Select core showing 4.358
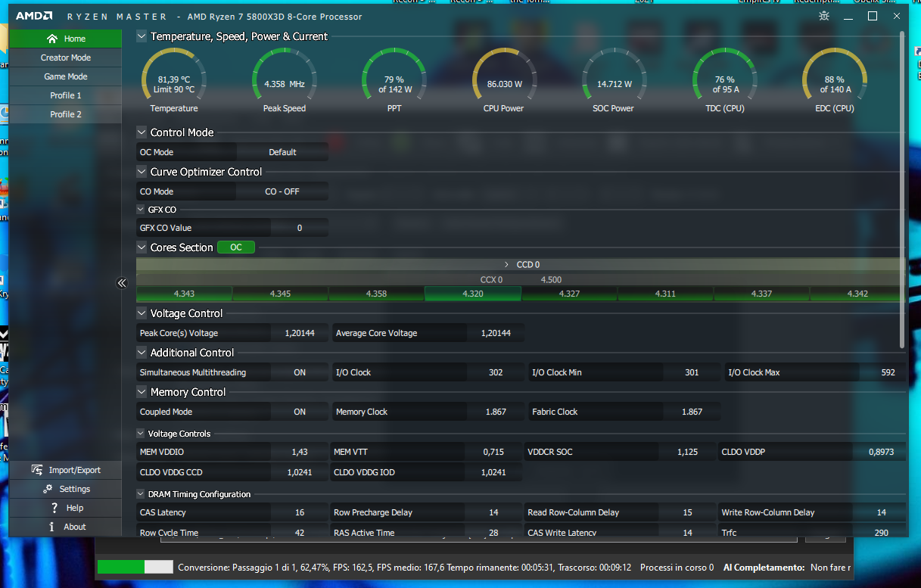The image size is (921, 588). [x=376, y=294]
